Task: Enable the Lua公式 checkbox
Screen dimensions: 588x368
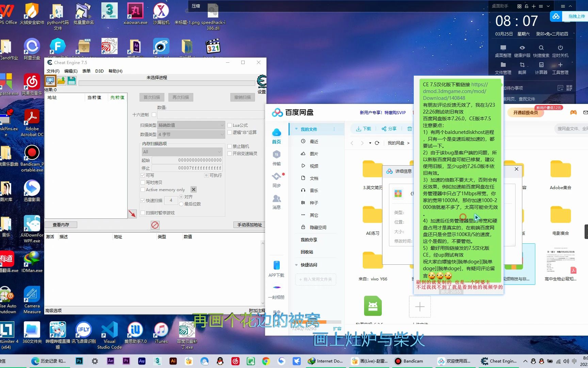Action: pos(230,125)
